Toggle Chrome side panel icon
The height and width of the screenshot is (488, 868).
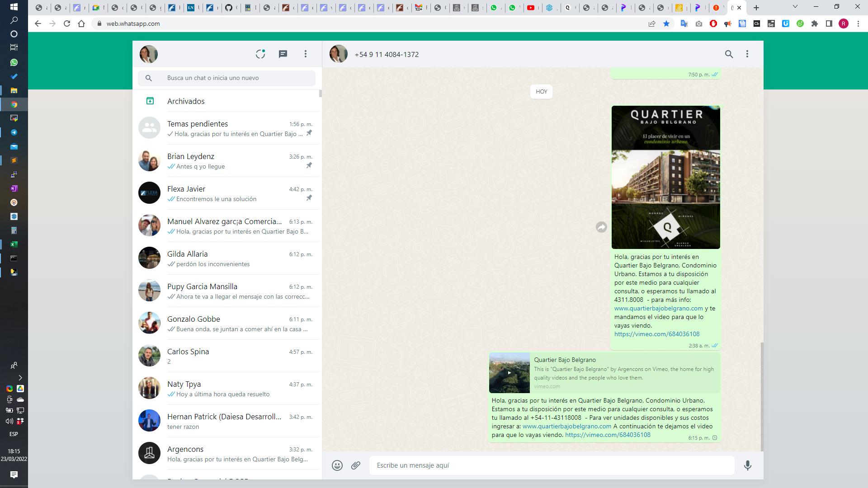[x=829, y=23]
